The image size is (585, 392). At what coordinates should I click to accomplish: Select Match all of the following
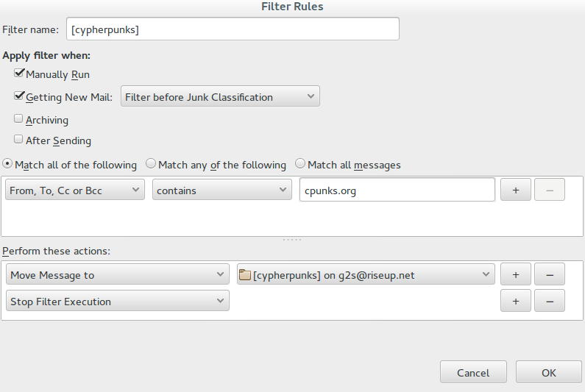coord(8,164)
